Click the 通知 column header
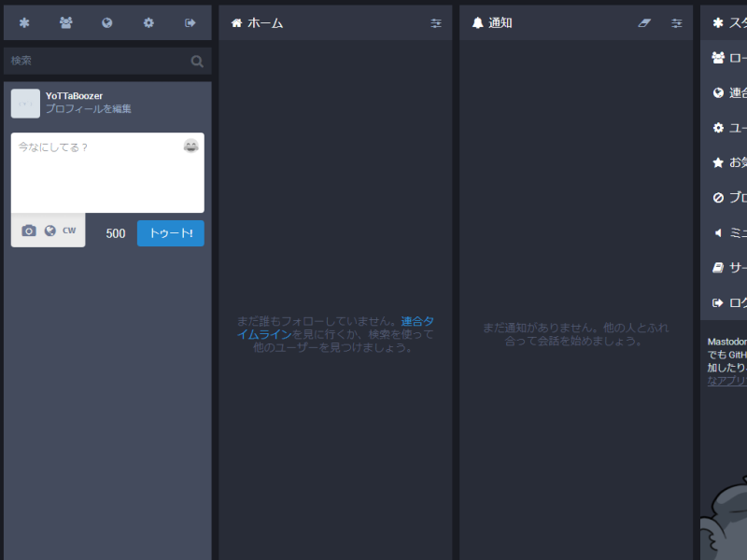The image size is (747, 560). pos(500,22)
